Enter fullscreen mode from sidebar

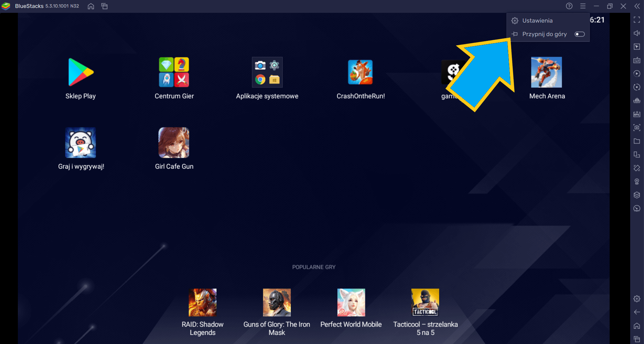637,20
